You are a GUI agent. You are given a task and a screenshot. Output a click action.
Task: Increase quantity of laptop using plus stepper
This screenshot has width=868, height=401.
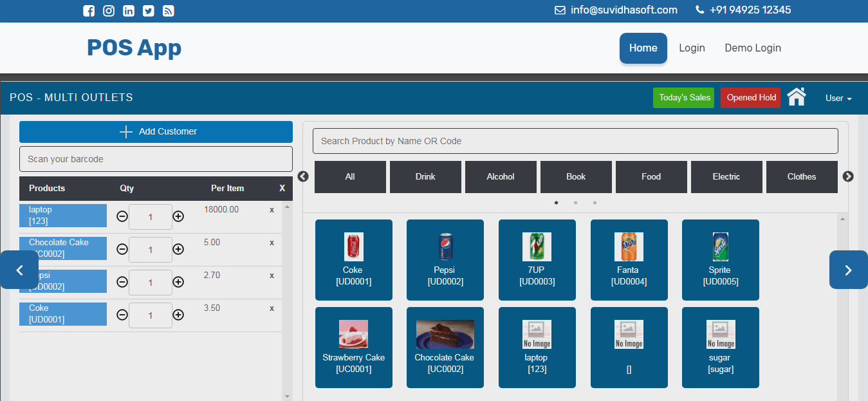(x=178, y=217)
